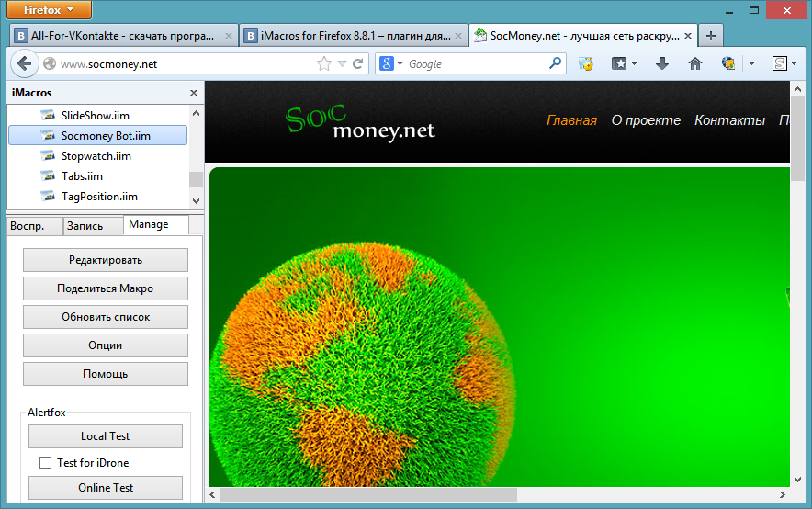Select the Manage tab
The width and height of the screenshot is (812, 509).
click(156, 224)
